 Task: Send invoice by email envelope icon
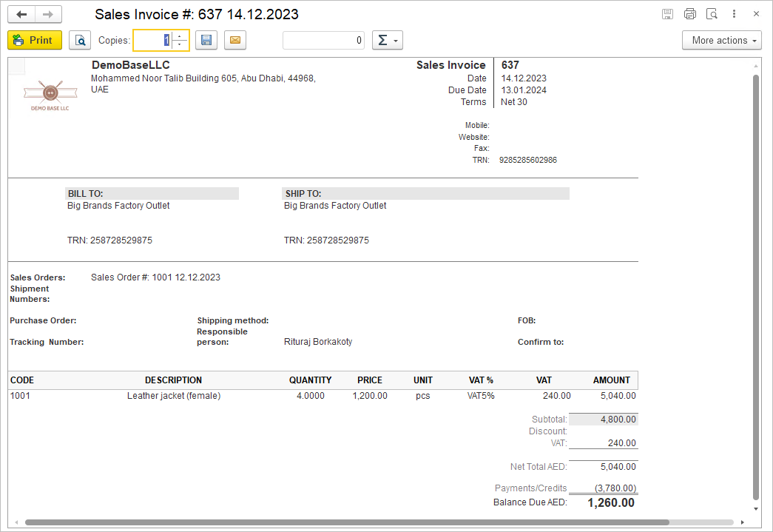pos(235,40)
